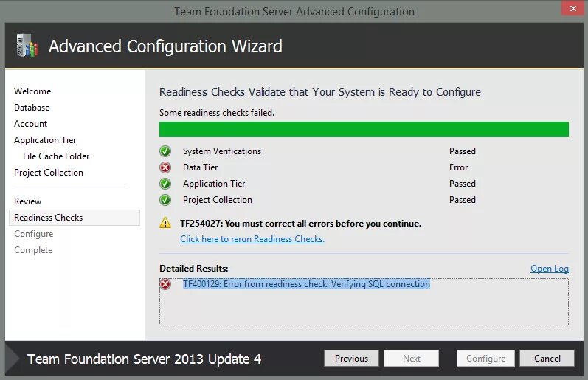
Task: Click the green check icon beside Application Tier
Action: point(165,184)
